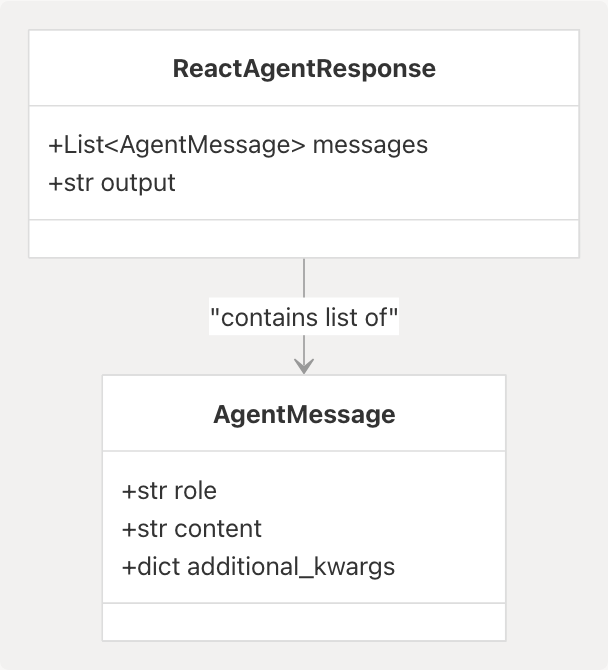The width and height of the screenshot is (608, 670).
Task: Click the "str" type of role attribute
Action: [x=152, y=491]
